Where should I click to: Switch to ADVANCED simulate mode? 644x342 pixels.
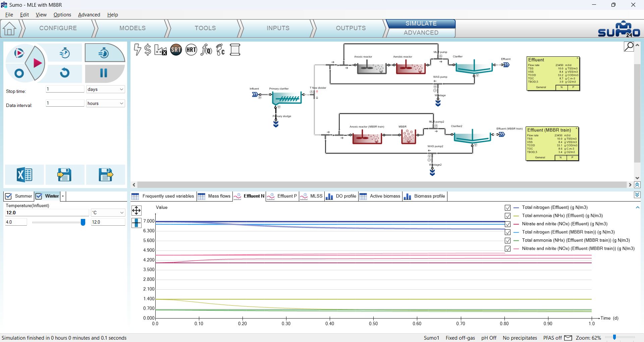tap(421, 33)
